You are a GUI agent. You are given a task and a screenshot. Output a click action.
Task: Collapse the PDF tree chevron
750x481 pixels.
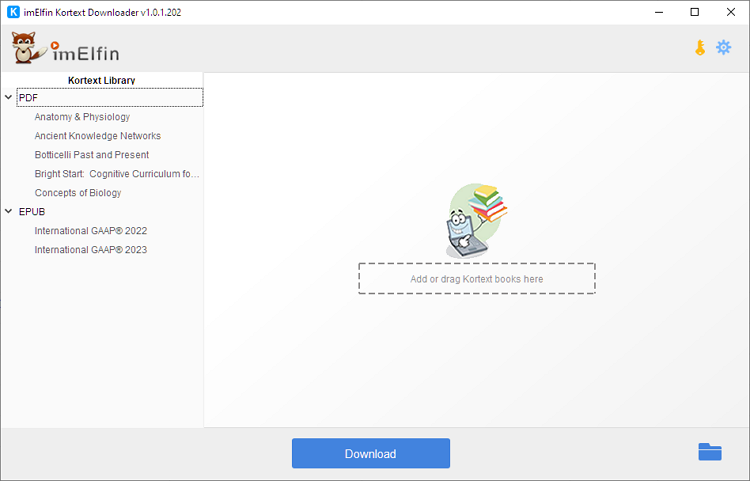point(9,97)
